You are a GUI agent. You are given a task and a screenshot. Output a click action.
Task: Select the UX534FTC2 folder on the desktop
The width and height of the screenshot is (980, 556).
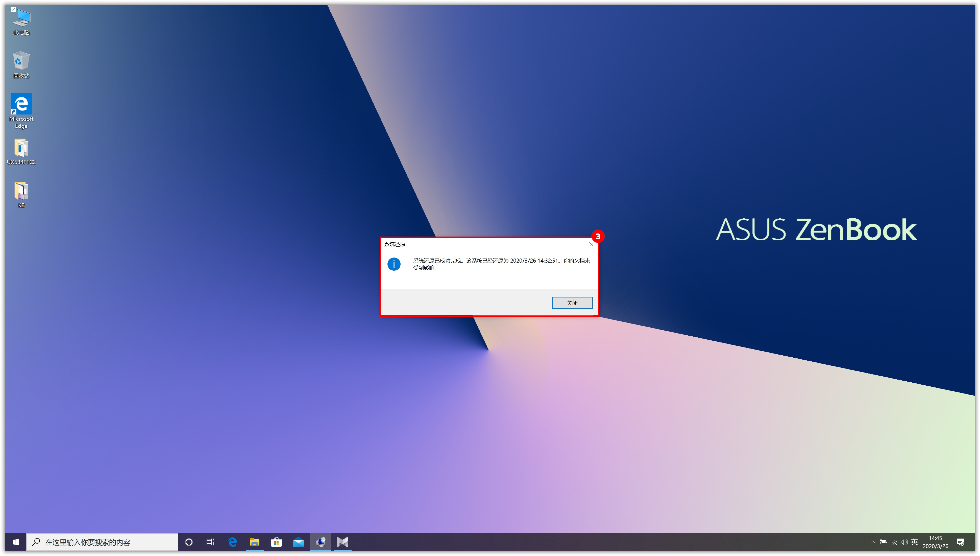[x=21, y=152]
